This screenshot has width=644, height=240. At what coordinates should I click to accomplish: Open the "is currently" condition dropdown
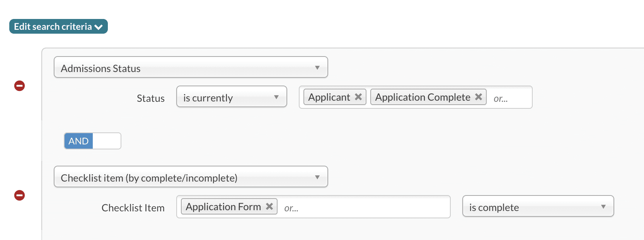pos(231,97)
